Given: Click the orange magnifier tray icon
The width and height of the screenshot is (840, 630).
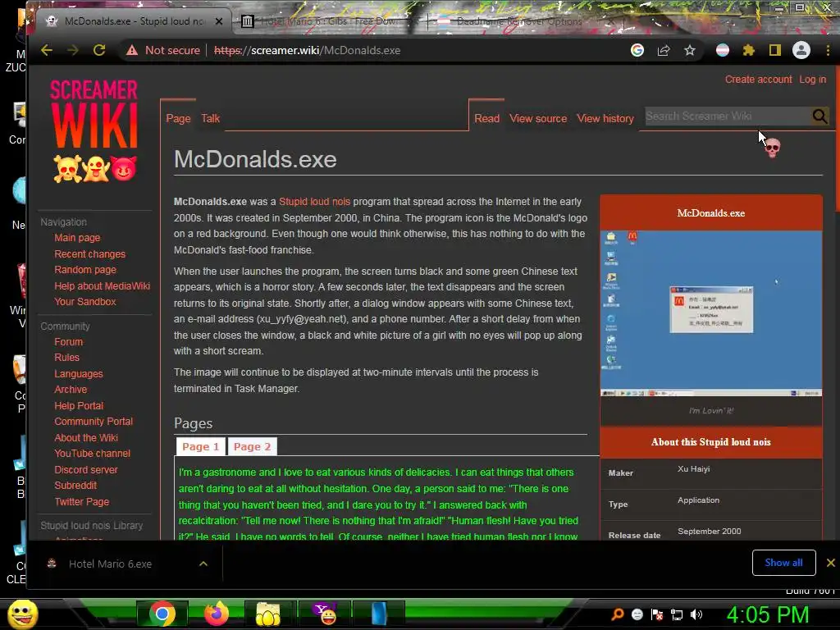Looking at the screenshot, I should click(x=617, y=614).
